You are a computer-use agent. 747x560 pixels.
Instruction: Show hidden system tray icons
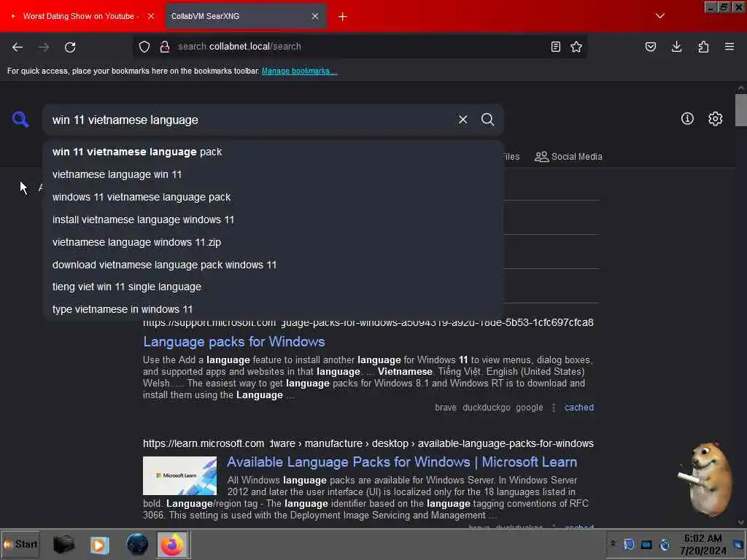pyautogui.click(x=613, y=543)
